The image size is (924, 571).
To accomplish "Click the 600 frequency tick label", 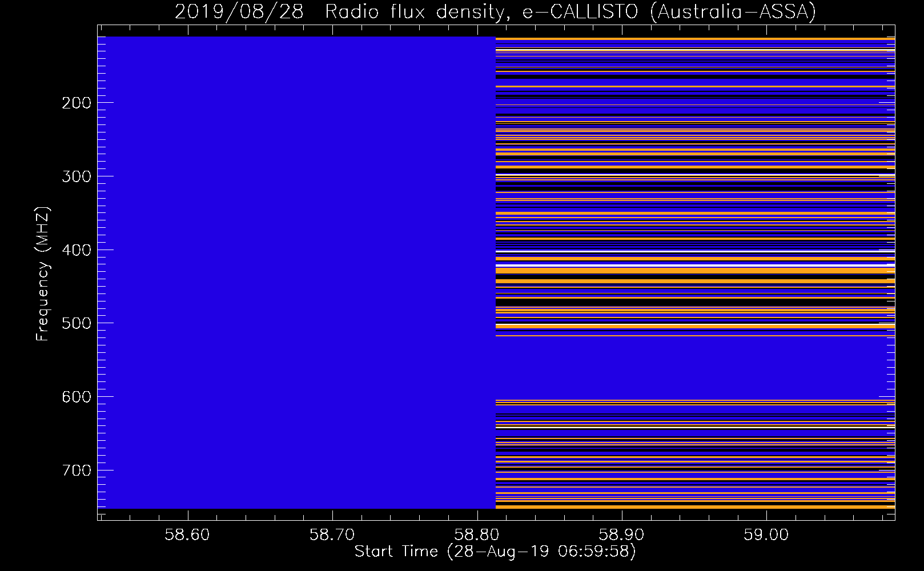I will coord(77,397).
